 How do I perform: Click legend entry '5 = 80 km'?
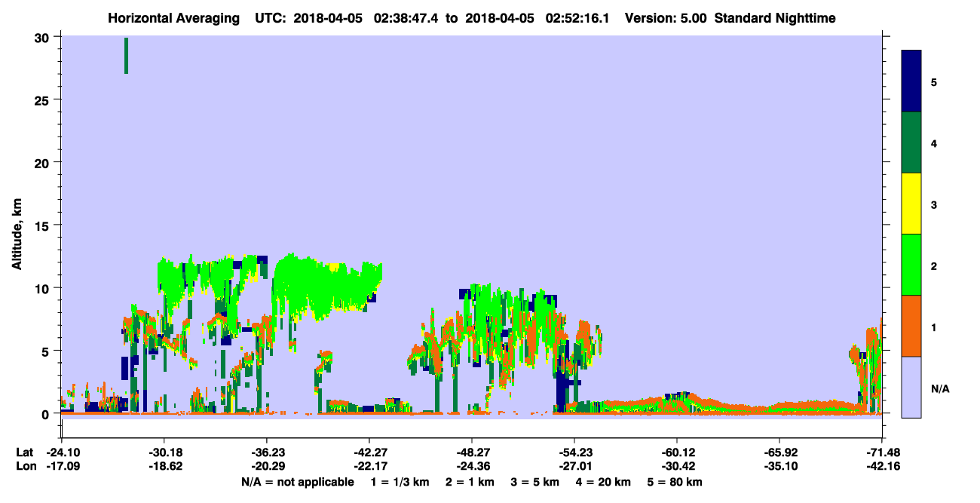[674, 482]
